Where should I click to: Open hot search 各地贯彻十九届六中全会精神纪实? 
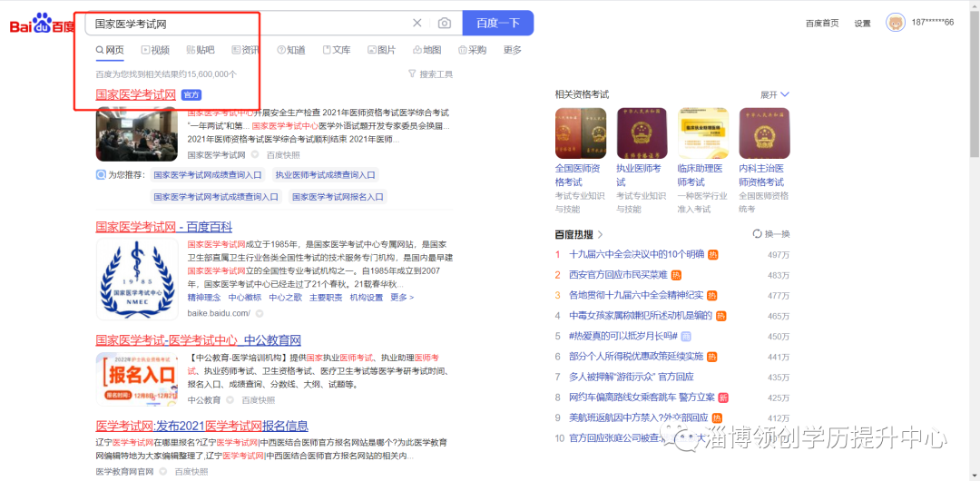click(x=637, y=295)
